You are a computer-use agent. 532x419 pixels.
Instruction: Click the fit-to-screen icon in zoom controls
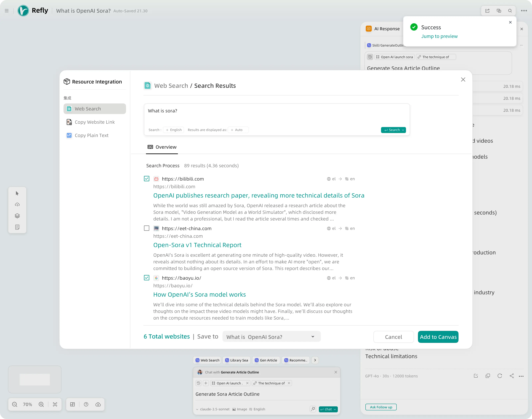tap(55, 404)
